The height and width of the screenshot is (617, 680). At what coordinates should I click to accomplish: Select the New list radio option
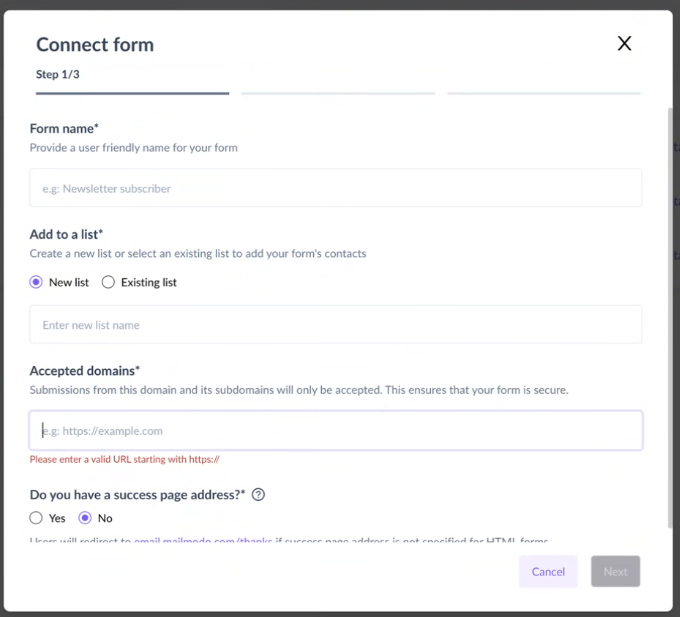(36, 282)
